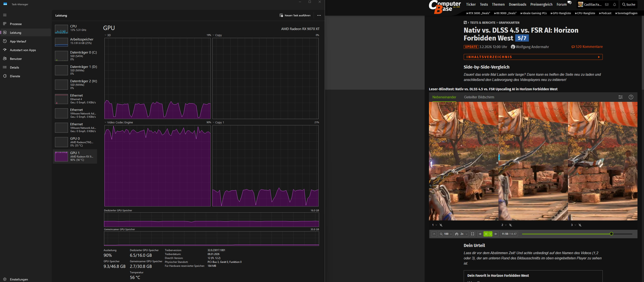Unmute audio for video 1
Image resolution: width=644 pixels, height=282 pixels.
[x=441, y=225]
